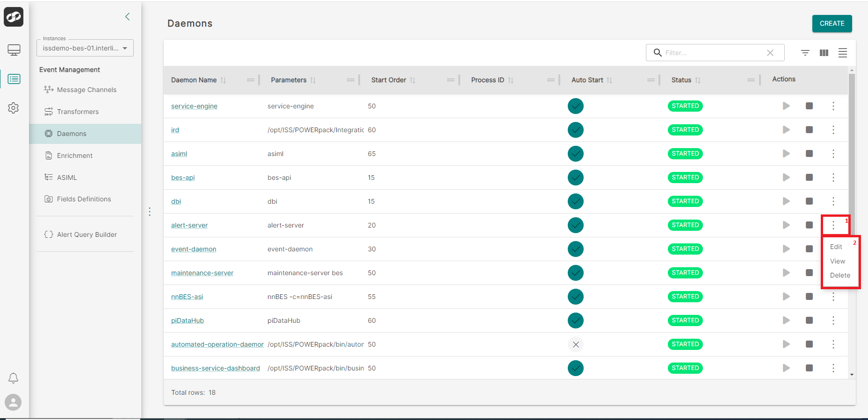Toggle auto start for ird

(576, 130)
